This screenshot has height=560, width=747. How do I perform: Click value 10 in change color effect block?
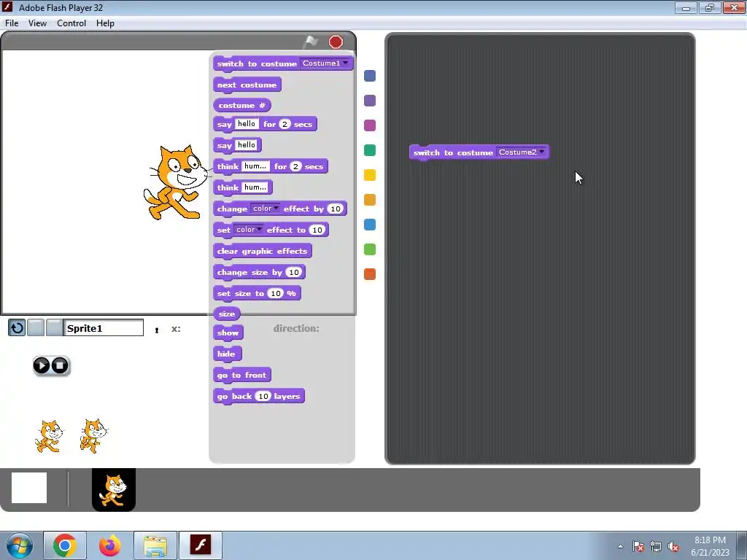[336, 209]
